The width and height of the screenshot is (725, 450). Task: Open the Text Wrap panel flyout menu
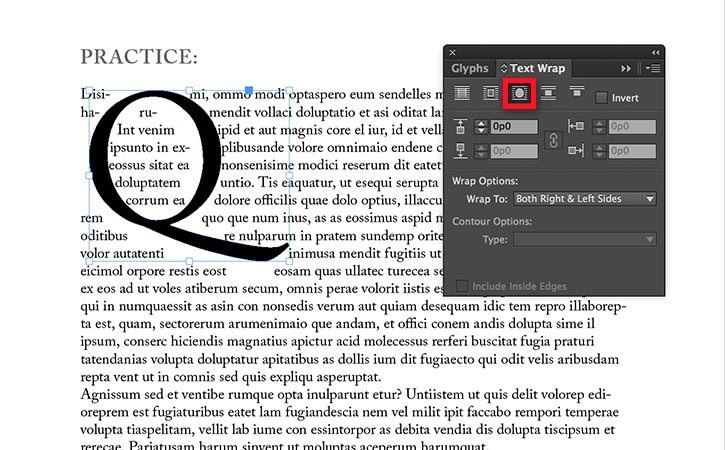coord(653,68)
